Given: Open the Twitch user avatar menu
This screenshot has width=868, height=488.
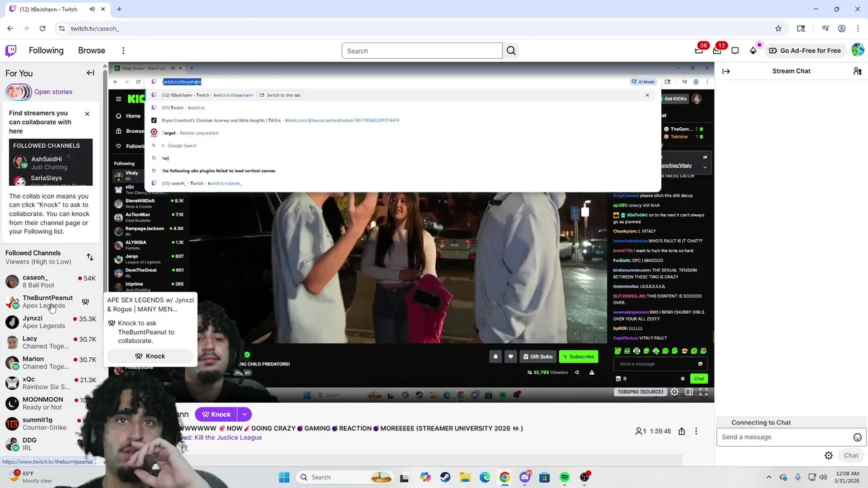Looking at the screenshot, I should (x=857, y=50).
